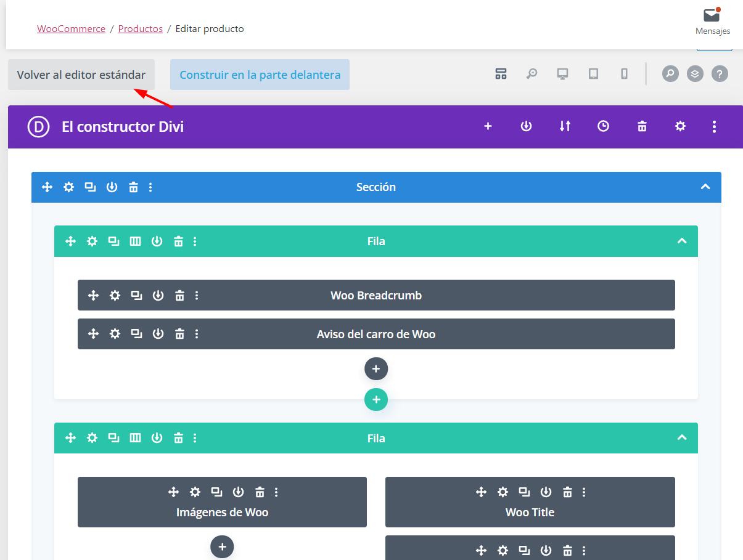This screenshot has width=743, height=560.
Task: Delete the first Fila
Action: click(178, 241)
